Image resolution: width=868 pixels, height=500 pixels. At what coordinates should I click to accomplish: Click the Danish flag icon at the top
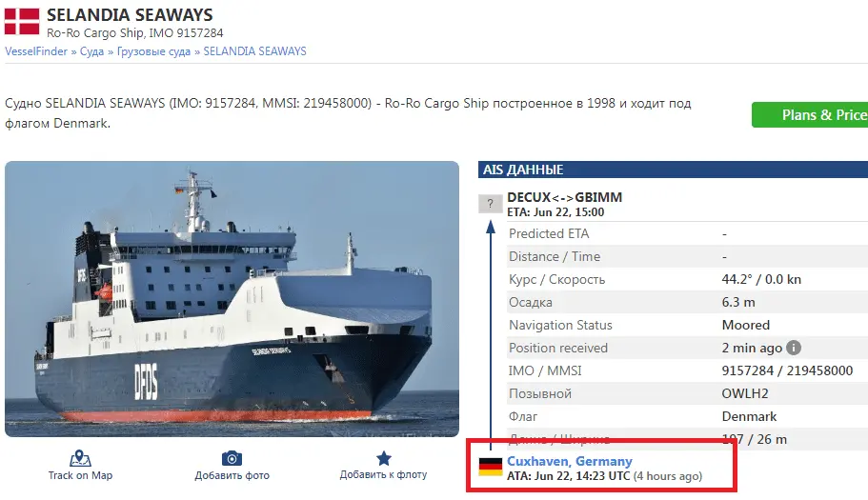22,21
